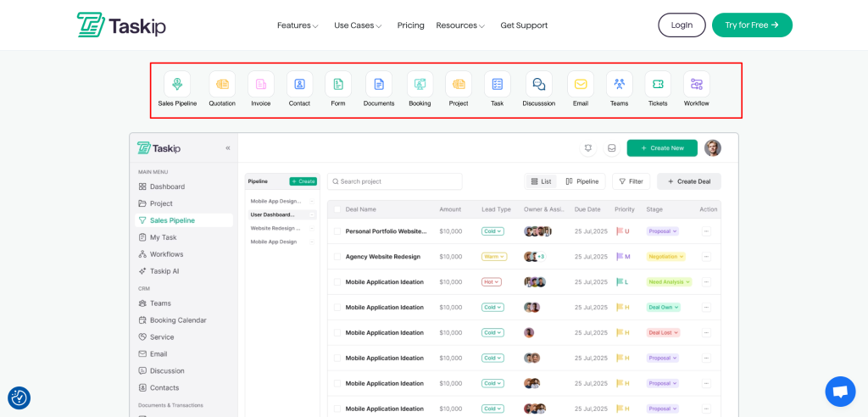Expand the Resources navigation dropdown
Image resolution: width=868 pixels, height=417 pixels.
tap(460, 25)
